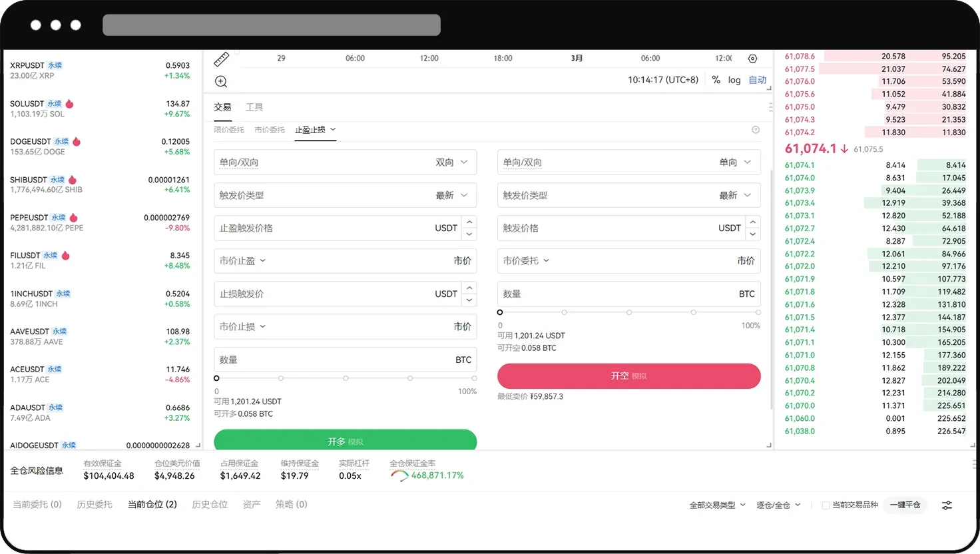
Task: Open the 历史委托 tab
Action: coord(95,505)
